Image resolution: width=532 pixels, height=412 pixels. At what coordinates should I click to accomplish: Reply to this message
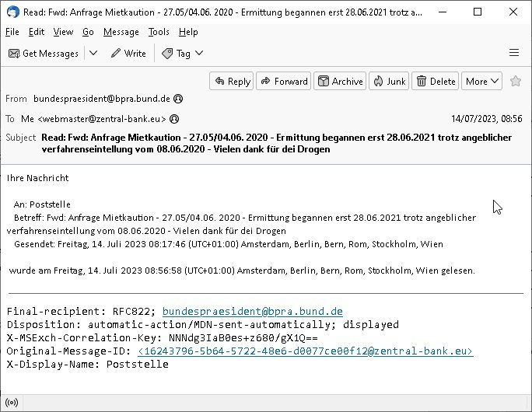(232, 81)
